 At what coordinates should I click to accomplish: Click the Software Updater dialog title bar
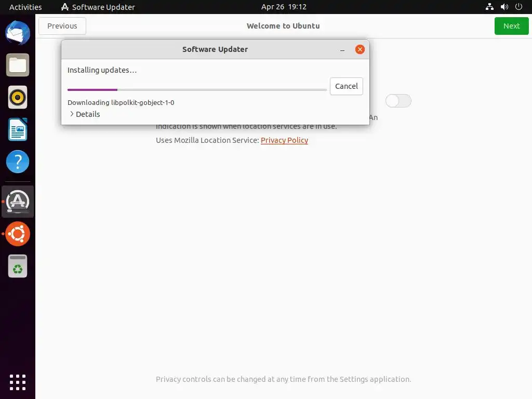pos(215,49)
